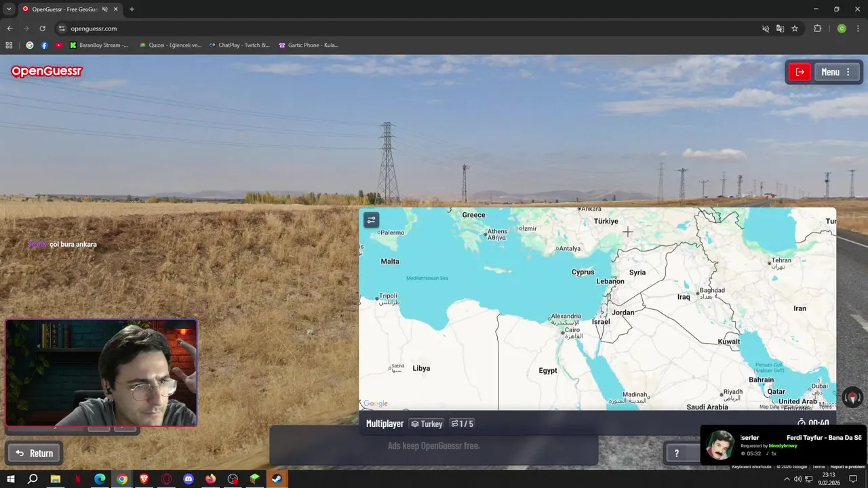Open Minecraft block icon in the taskbar
The height and width of the screenshot is (488, 868).
tap(254, 479)
